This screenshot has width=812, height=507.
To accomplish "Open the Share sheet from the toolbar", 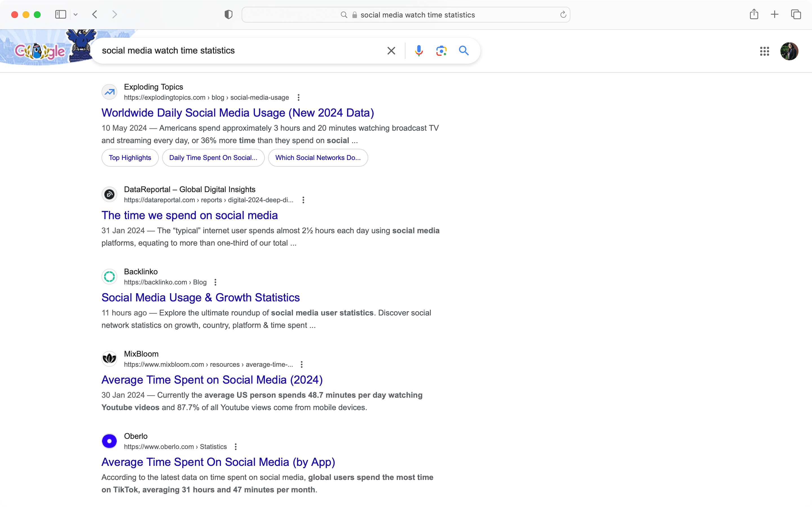I will [x=754, y=14].
